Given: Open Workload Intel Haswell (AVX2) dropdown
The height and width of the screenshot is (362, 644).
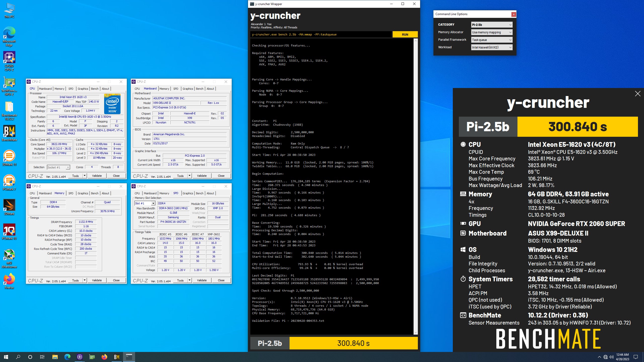Looking at the screenshot, I should [492, 47].
